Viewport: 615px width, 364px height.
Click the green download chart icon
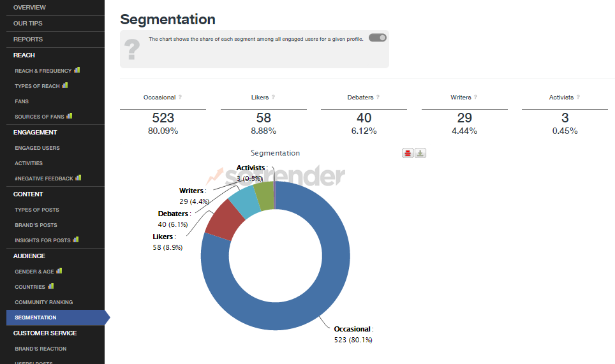pyautogui.click(x=420, y=153)
